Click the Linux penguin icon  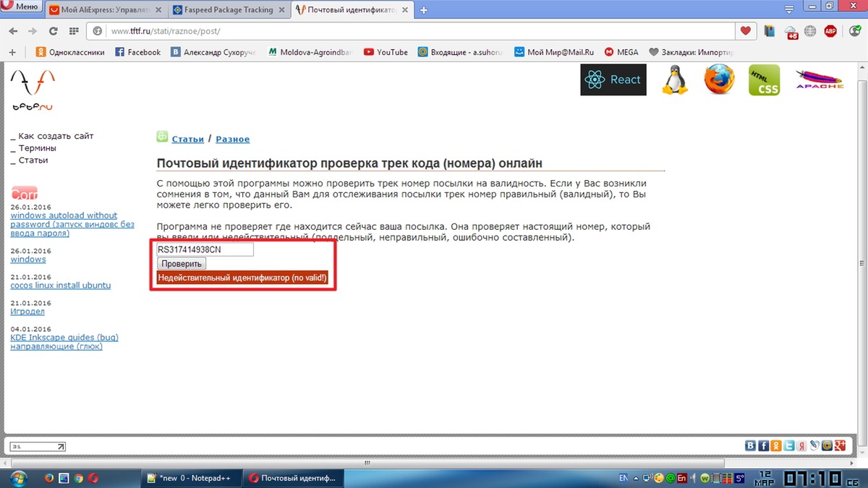click(x=674, y=80)
